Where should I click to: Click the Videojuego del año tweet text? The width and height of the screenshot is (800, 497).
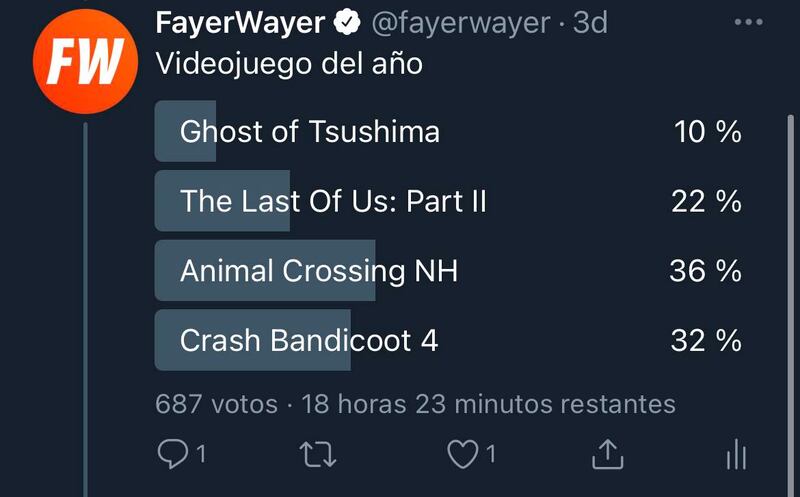(x=289, y=64)
